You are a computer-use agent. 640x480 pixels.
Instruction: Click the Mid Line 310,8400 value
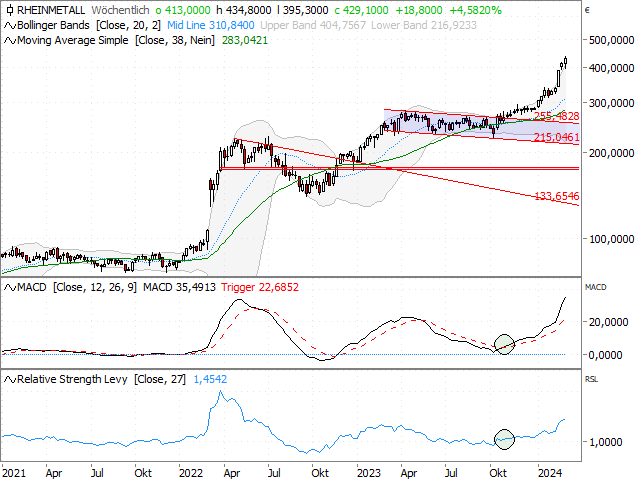click(211, 25)
